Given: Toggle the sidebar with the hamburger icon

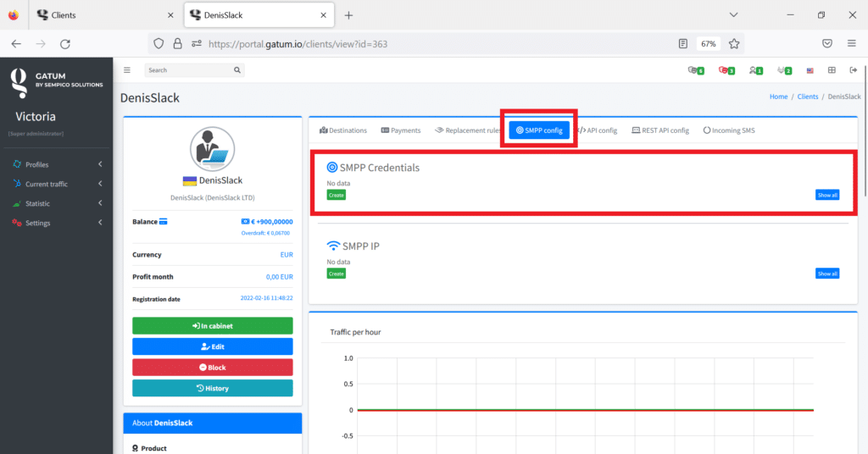Looking at the screenshot, I should (x=127, y=70).
